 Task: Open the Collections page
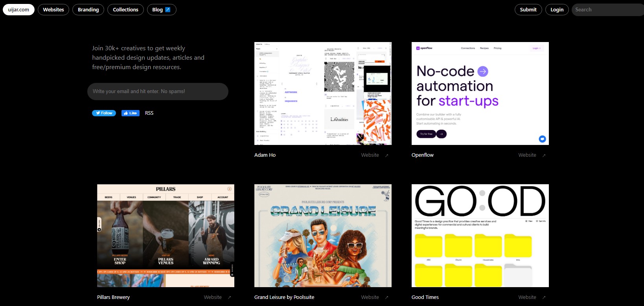coord(125,10)
